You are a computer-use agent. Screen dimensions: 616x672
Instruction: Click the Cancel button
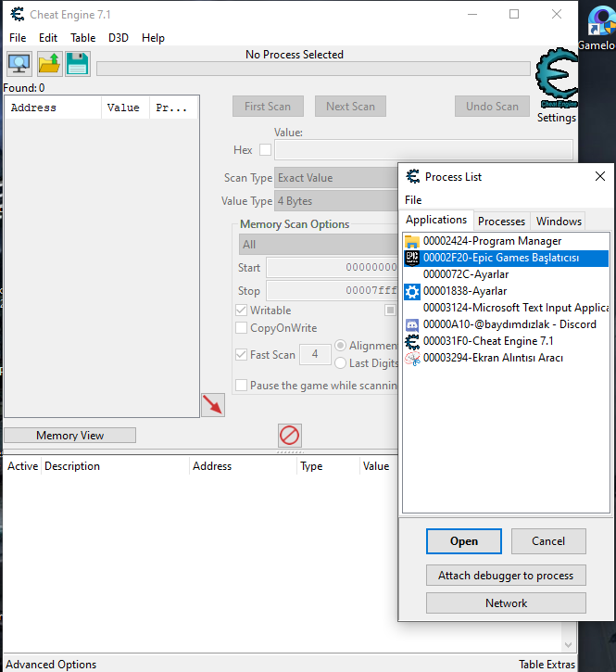coord(548,541)
